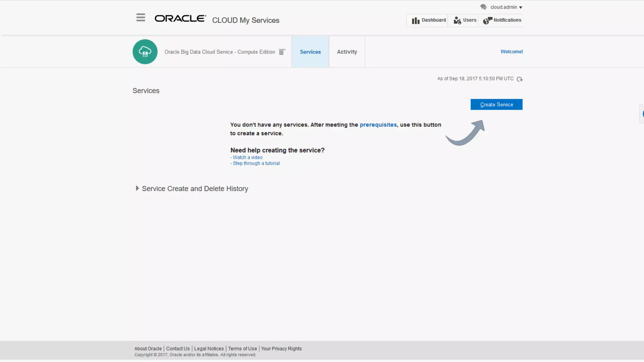Open the side help tab at right edge
This screenshot has height=362, width=644.
pyautogui.click(x=642, y=114)
